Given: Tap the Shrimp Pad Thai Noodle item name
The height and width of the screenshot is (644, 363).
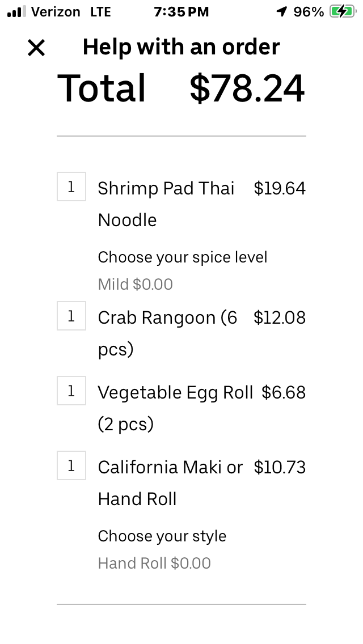Looking at the screenshot, I should (x=166, y=204).
